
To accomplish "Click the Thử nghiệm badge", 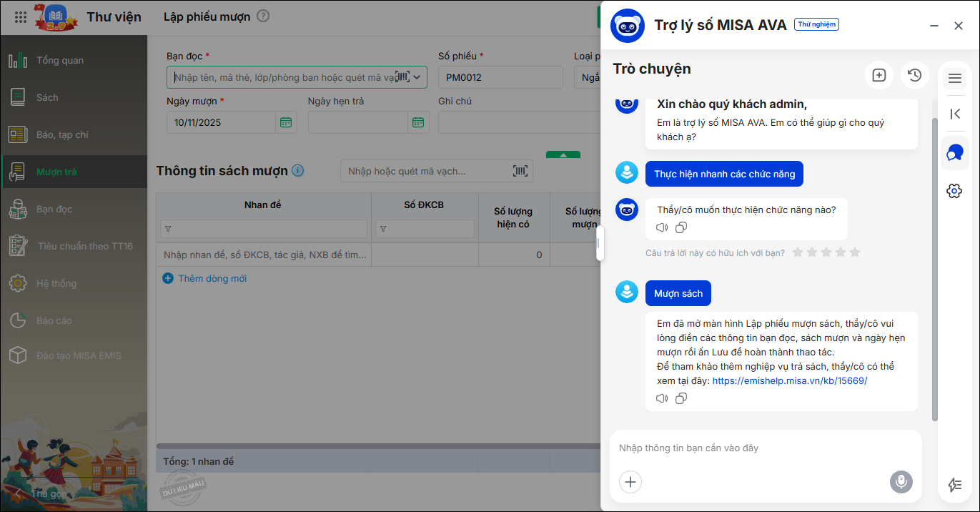I will (x=816, y=24).
